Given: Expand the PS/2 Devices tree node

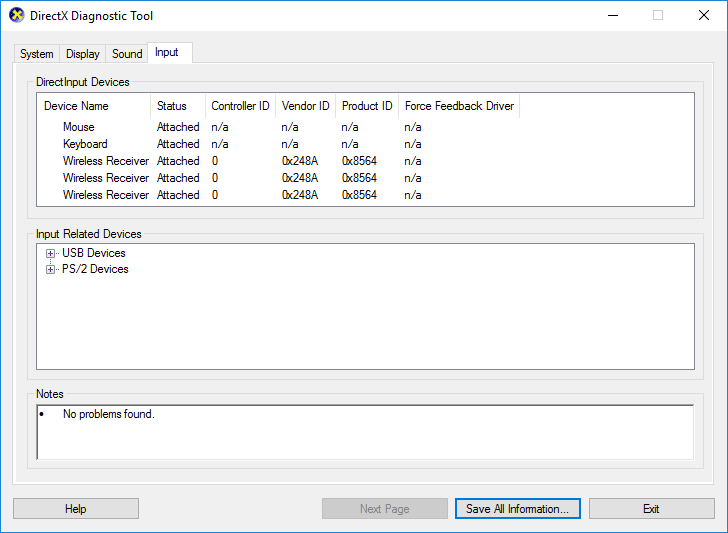Looking at the screenshot, I should 50,270.
